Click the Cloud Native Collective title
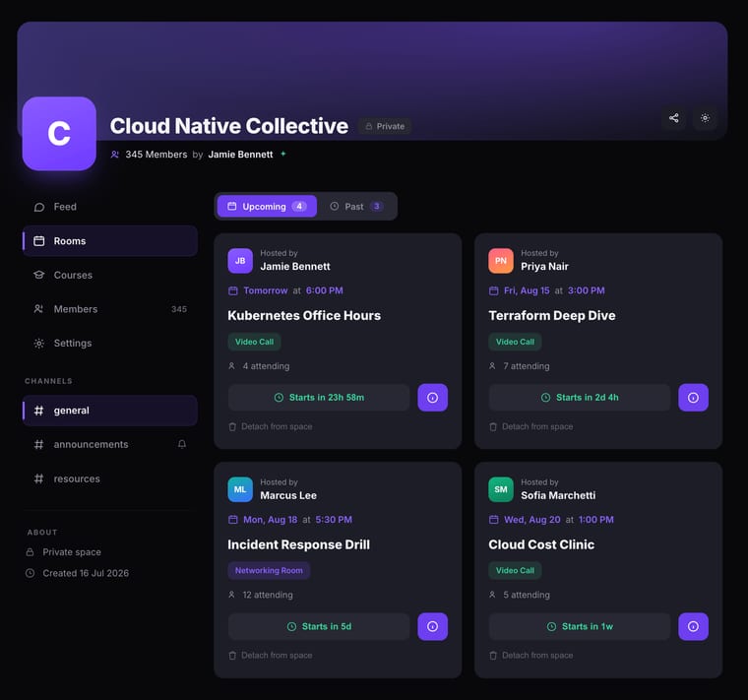Image resolution: width=748 pixels, height=700 pixels. coord(229,126)
